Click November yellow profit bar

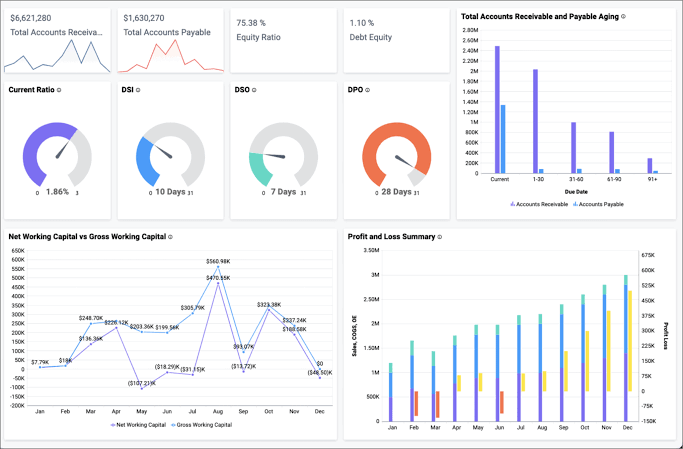(x=609, y=351)
